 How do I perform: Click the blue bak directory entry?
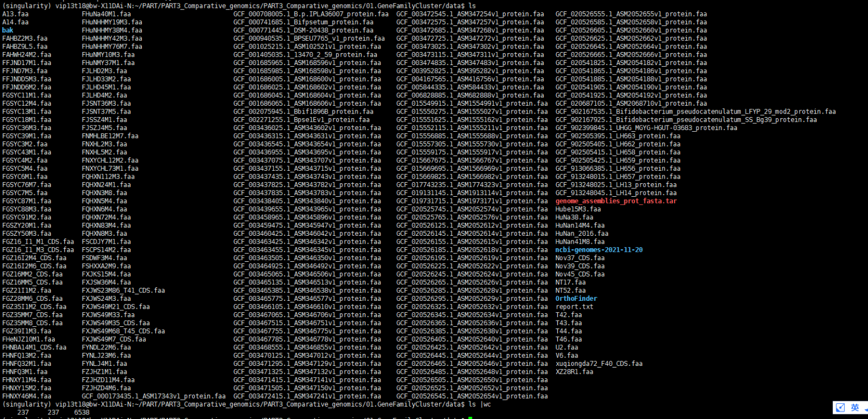point(7,30)
